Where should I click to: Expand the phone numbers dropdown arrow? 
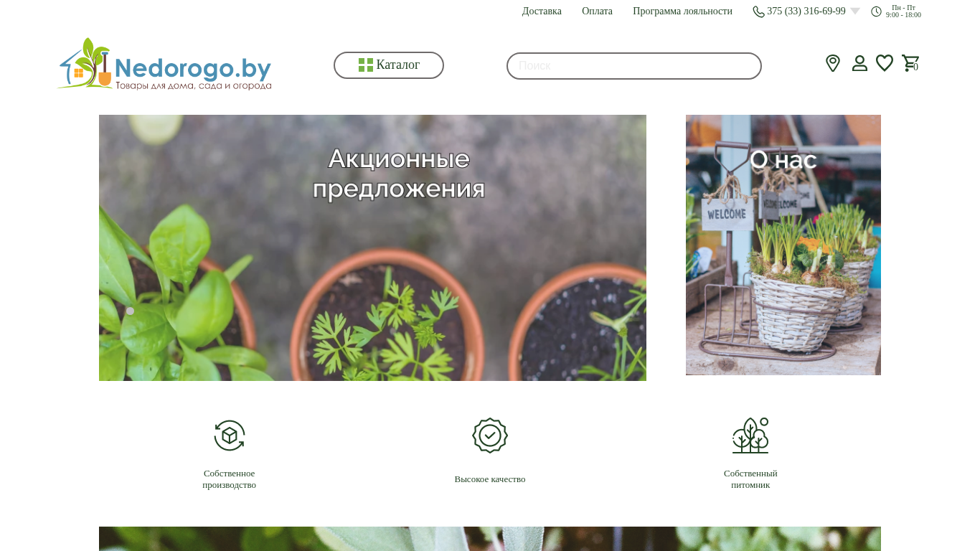[x=855, y=11]
